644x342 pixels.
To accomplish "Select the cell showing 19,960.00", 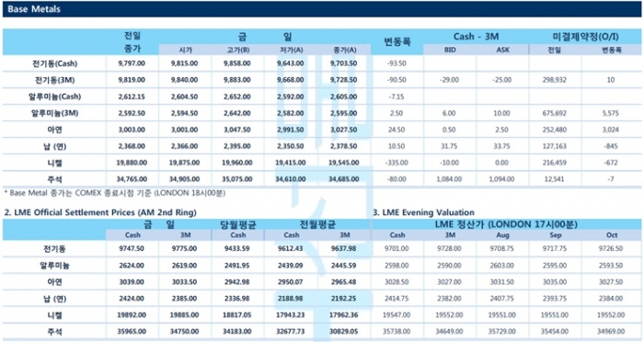I will tap(237, 163).
